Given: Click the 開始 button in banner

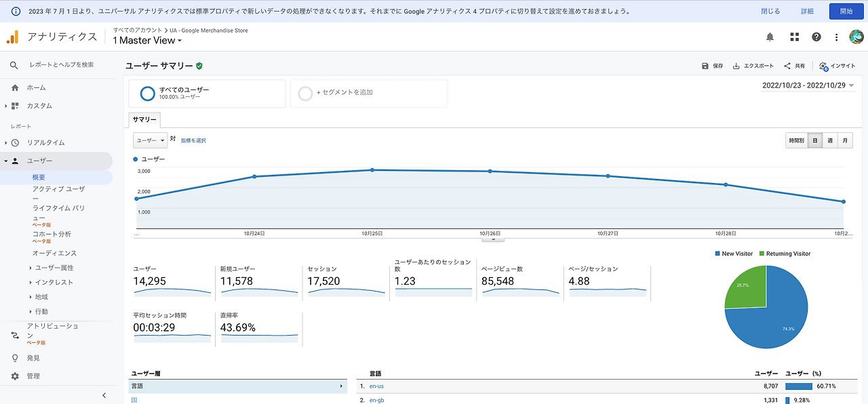Looking at the screenshot, I should coord(846,12).
